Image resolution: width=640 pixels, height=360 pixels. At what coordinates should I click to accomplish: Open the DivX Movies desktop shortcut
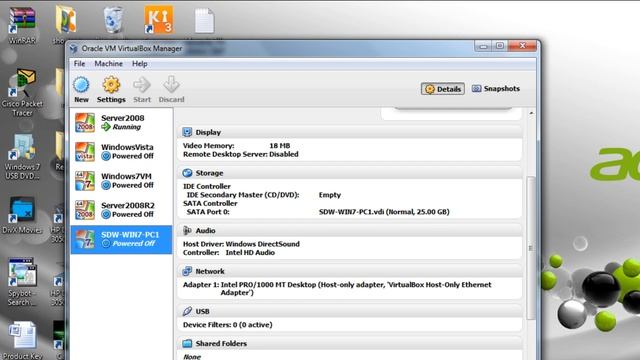point(22,215)
